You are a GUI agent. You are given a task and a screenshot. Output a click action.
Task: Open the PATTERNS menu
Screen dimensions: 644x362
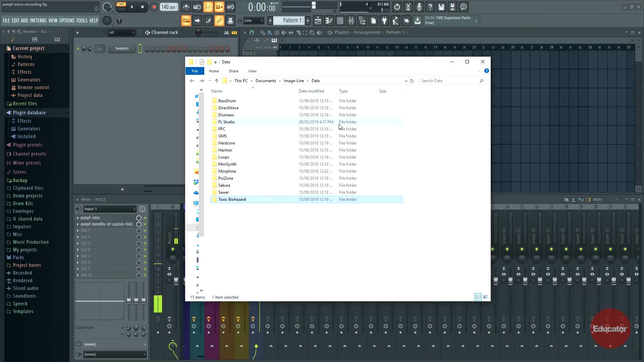[38, 21]
